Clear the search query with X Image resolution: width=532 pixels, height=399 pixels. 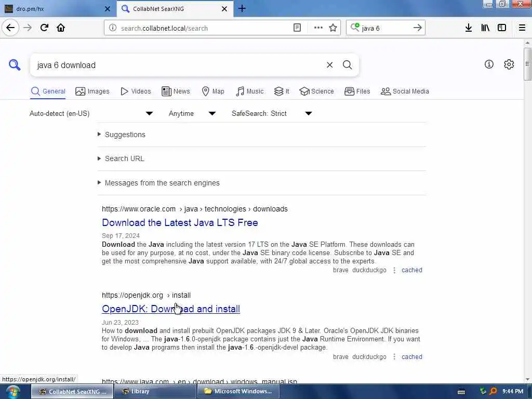329,65
